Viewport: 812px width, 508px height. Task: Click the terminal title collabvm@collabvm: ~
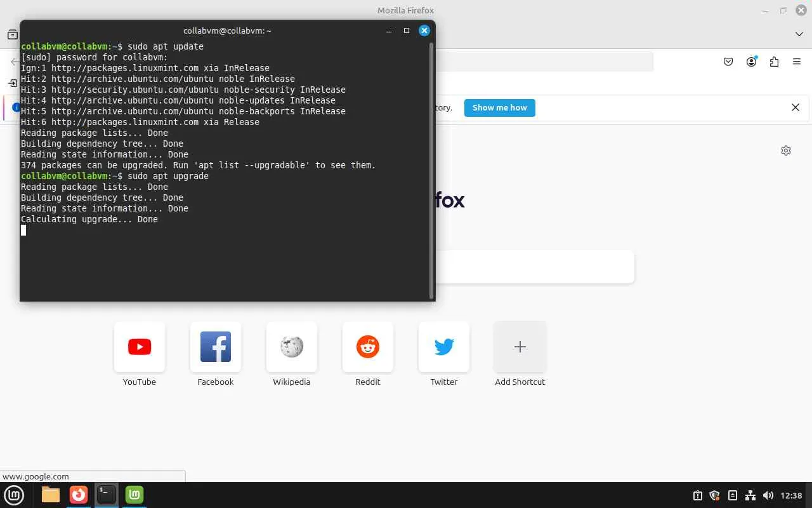tap(227, 30)
